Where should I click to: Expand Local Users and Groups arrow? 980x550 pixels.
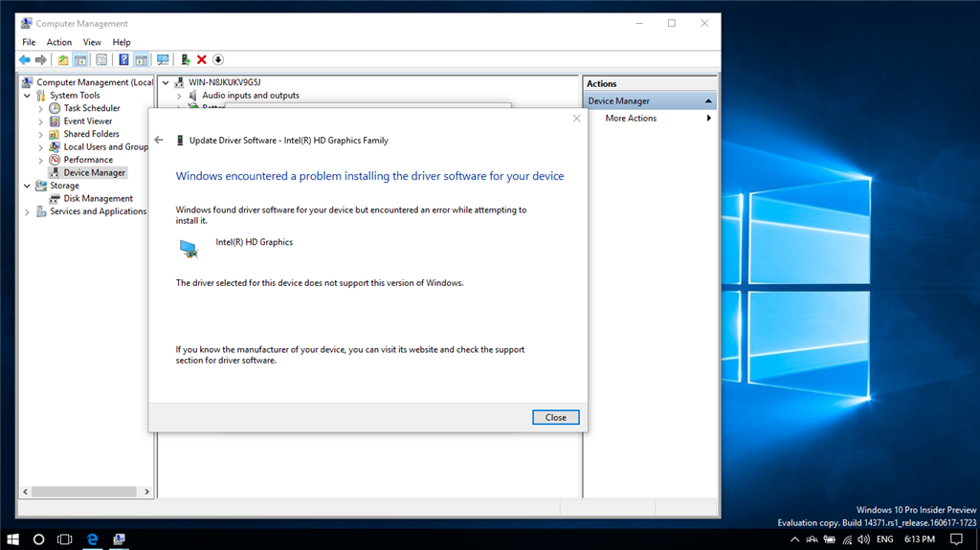pos(40,147)
